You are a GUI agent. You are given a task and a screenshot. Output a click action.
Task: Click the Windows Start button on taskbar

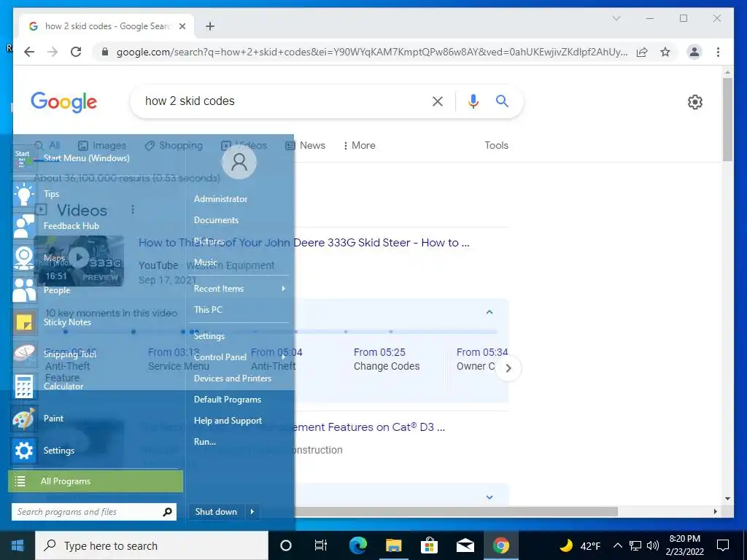tap(18, 545)
